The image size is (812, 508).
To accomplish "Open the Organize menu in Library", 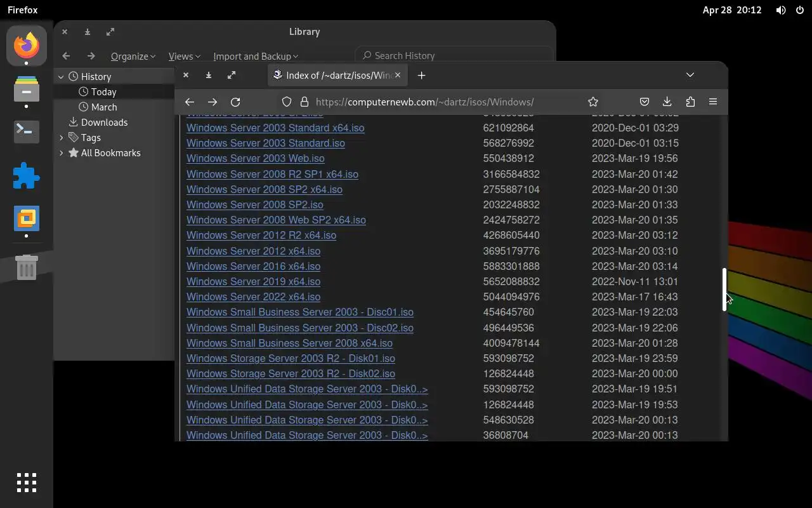I will click(133, 56).
